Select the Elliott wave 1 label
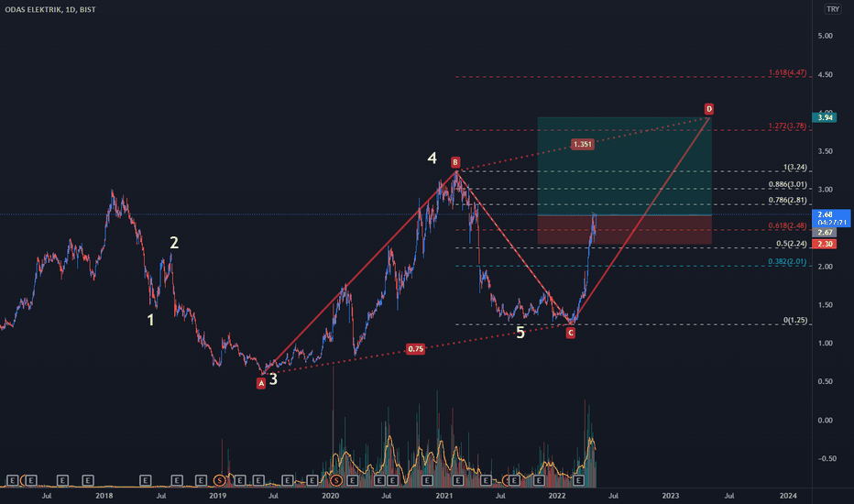854x504 pixels. click(150, 320)
